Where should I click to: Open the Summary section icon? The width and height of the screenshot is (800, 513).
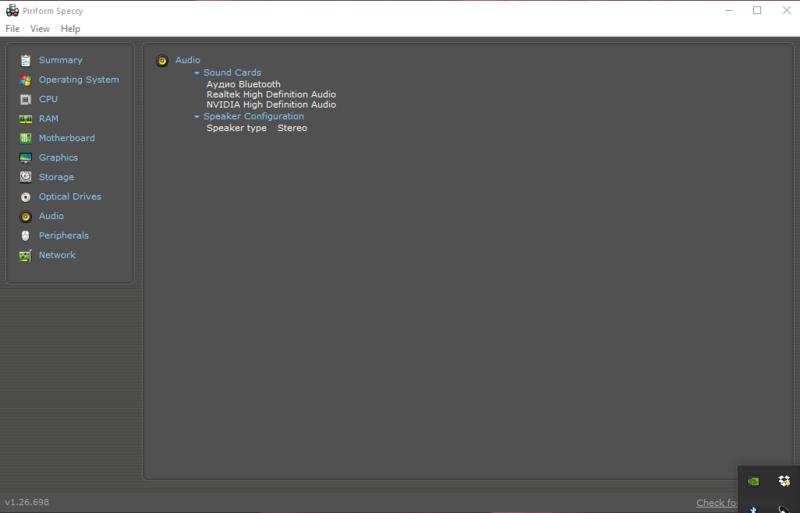(x=26, y=60)
